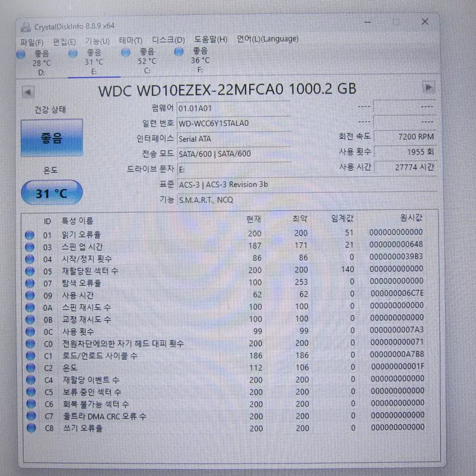
Task: Click the blue status orb for drive E:
Action: click(73, 53)
